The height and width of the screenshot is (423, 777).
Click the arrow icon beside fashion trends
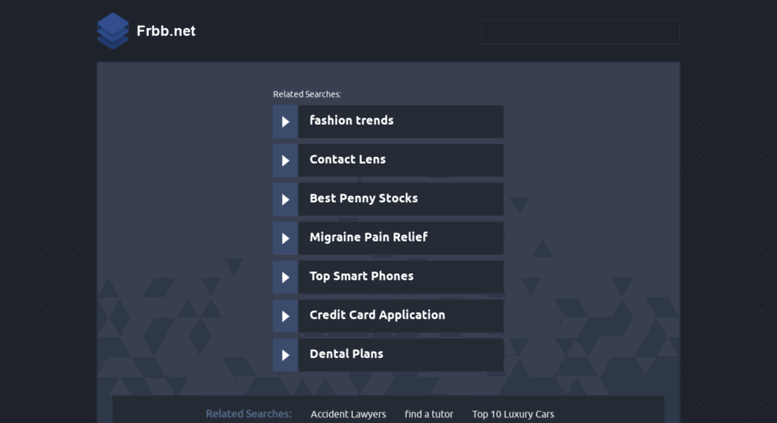tap(285, 121)
